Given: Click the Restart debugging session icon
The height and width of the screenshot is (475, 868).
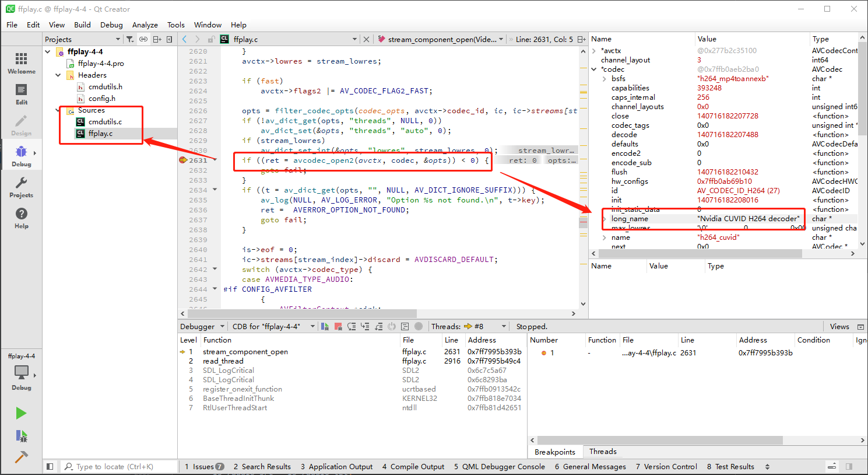Looking at the screenshot, I should click(392, 326).
